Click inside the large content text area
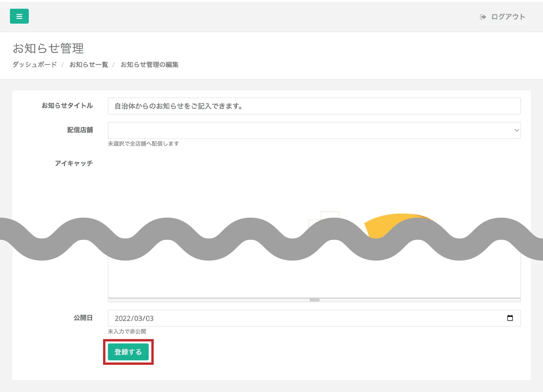Screen dimensions: 543x392 coord(314,278)
